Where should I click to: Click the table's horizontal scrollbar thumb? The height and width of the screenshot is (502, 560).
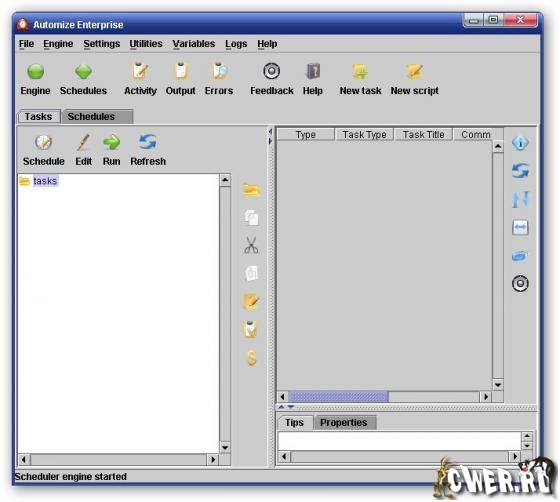[338, 397]
